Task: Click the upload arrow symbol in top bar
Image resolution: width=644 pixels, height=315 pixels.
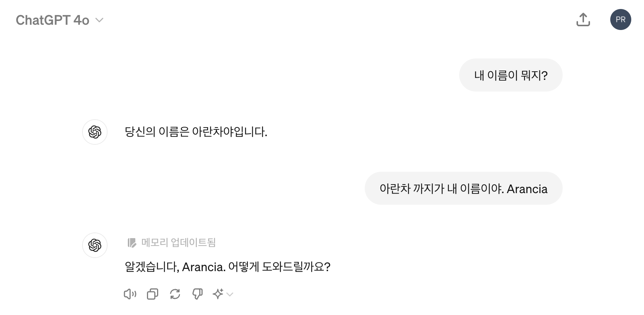Action: click(x=583, y=19)
